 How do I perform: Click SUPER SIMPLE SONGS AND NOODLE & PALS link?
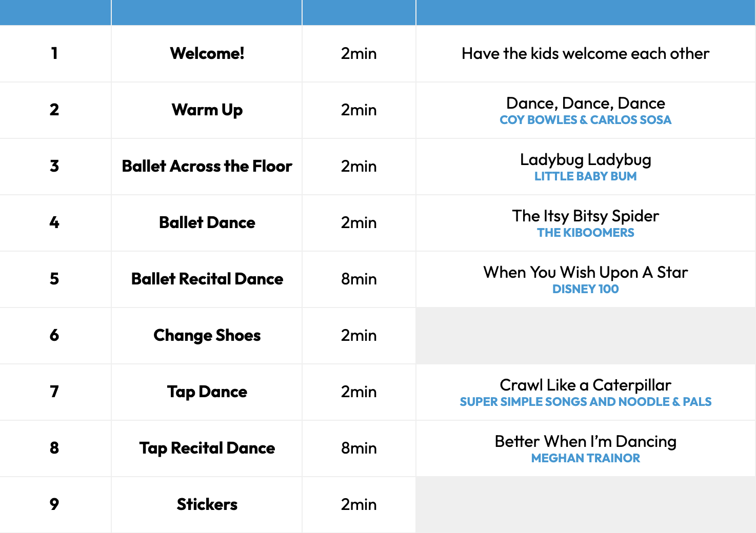(585, 402)
